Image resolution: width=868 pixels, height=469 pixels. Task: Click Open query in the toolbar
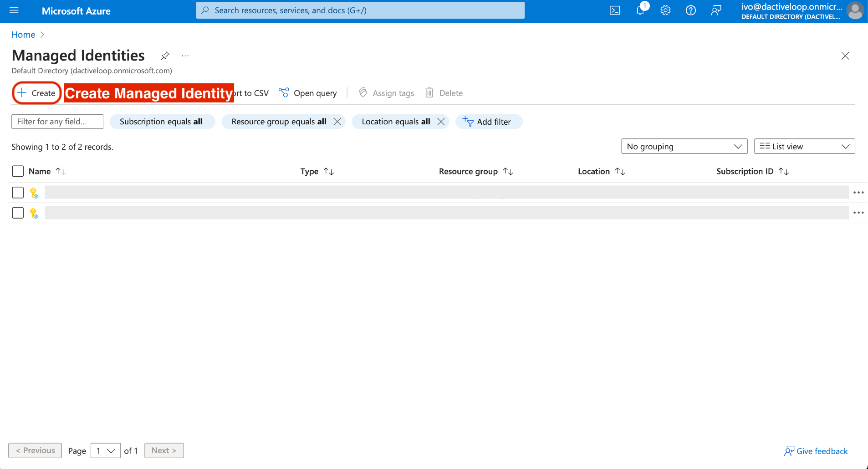click(x=308, y=93)
